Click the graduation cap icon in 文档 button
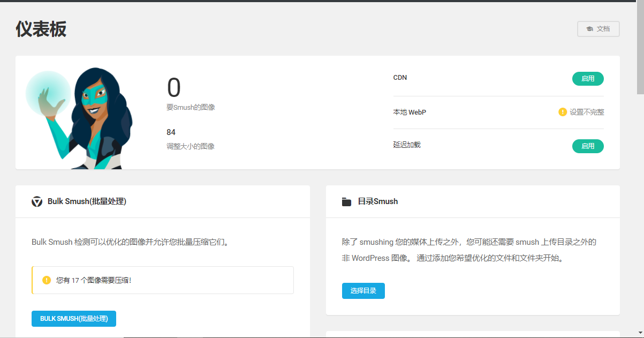Screen dimensions: 644x338 pyautogui.click(x=589, y=29)
